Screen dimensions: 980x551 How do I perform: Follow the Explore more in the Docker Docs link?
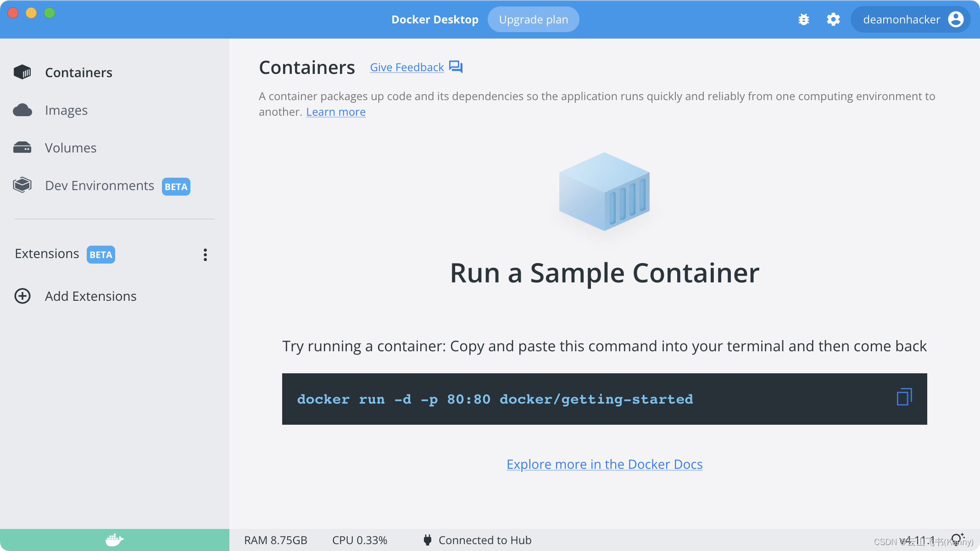[604, 464]
